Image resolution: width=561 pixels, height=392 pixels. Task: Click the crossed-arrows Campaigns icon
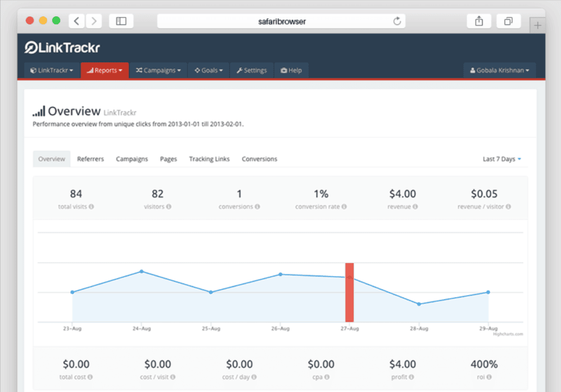139,70
